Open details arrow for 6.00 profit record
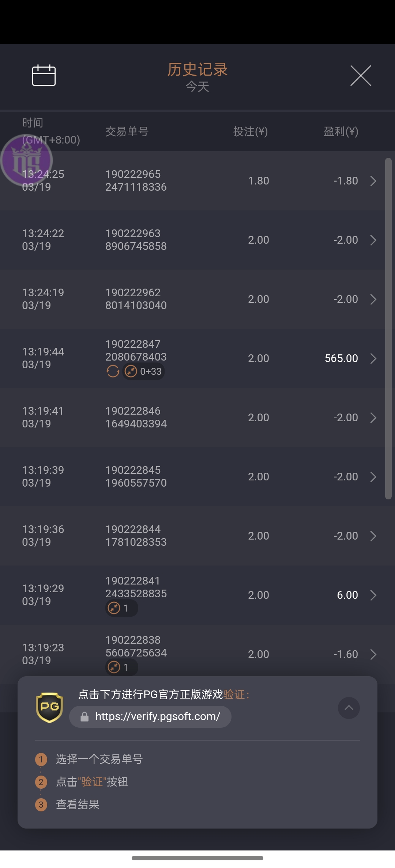The image size is (395, 868). point(373,595)
